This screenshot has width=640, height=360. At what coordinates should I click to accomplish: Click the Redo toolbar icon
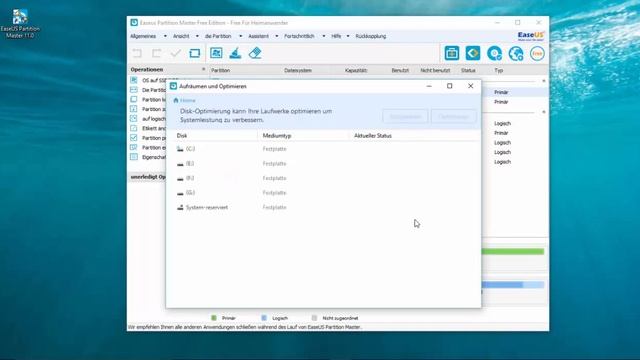(156, 53)
